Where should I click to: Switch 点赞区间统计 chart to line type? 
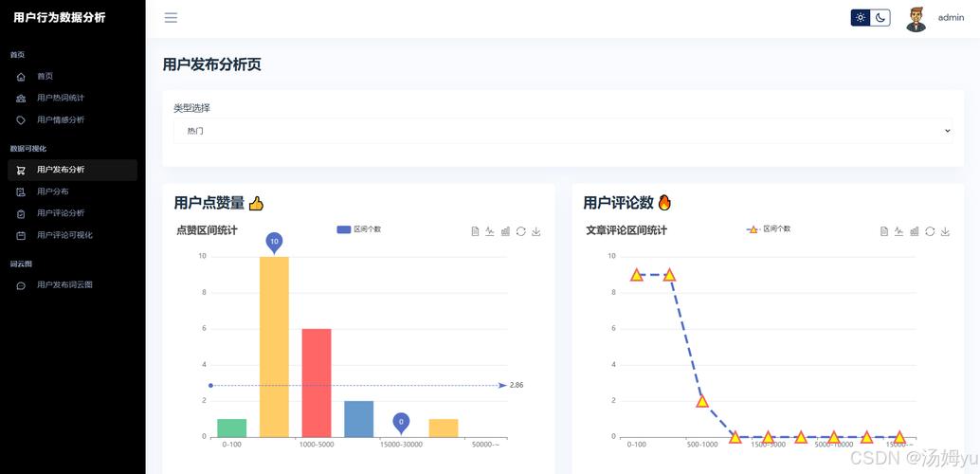pyautogui.click(x=490, y=231)
